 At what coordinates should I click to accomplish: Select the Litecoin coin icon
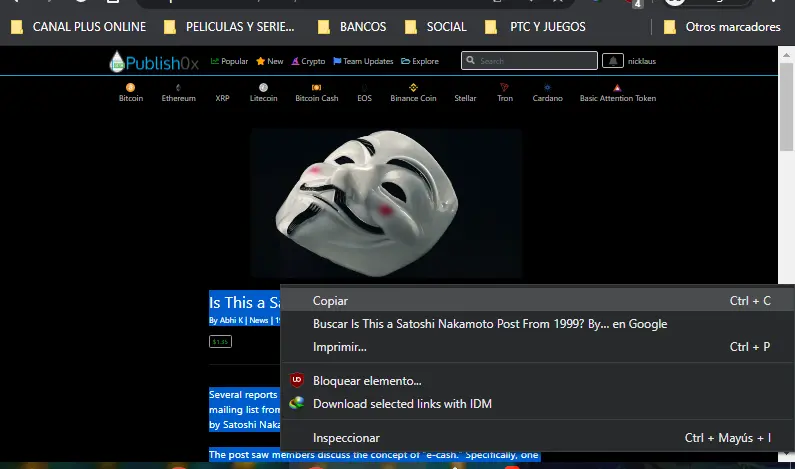click(x=263, y=88)
